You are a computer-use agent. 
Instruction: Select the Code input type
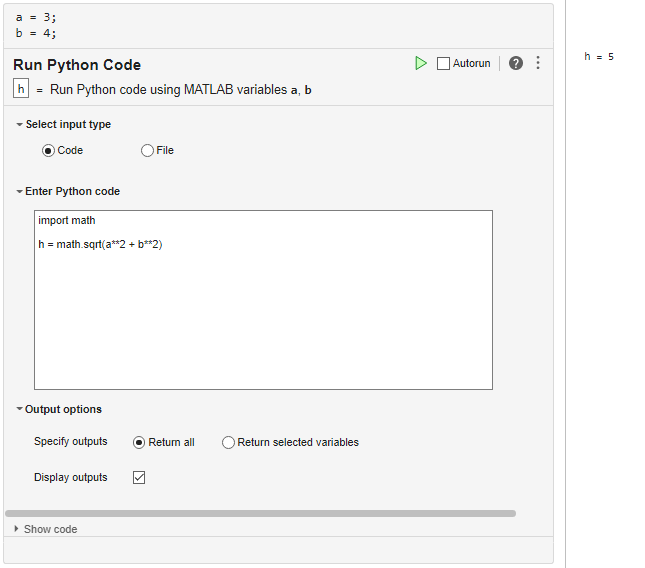(x=48, y=150)
